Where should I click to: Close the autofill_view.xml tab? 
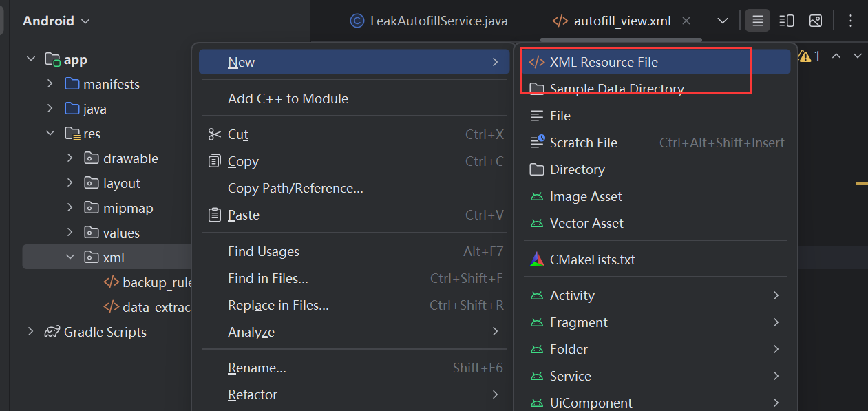686,21
